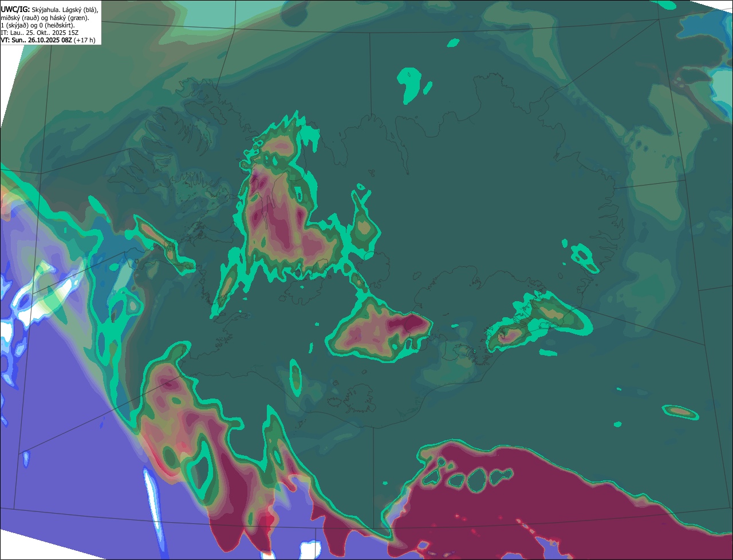The width and height of the screenshot is (733, 560).
Task: Click the 'UWC/IG: Skýjahula' title line
Action: (x=49, y=10)
